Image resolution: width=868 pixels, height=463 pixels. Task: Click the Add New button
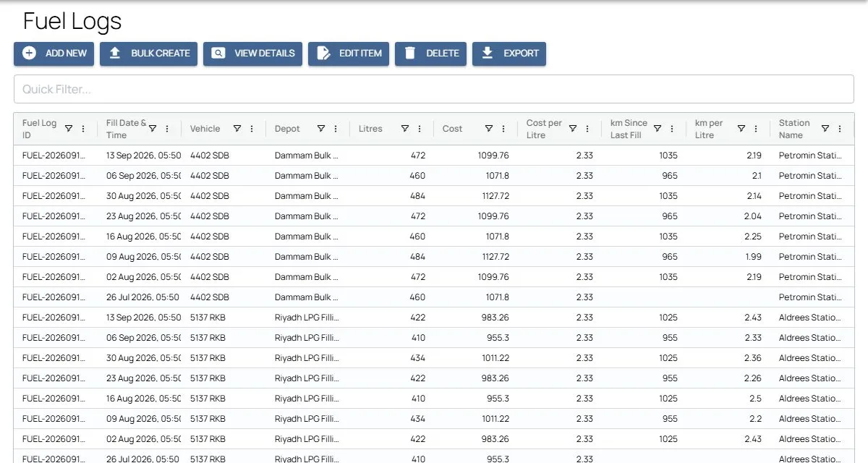54,54
